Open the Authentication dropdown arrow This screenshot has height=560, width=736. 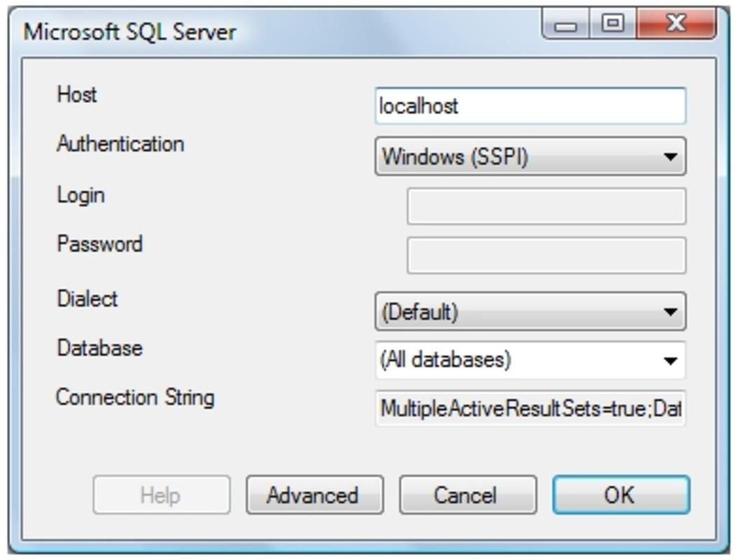670,157
